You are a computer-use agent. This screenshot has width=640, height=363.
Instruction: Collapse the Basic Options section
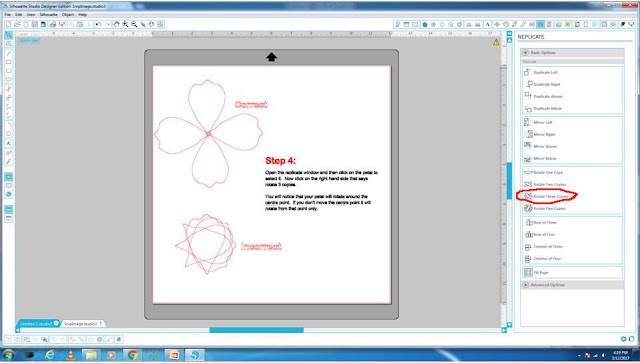click(526, 53)
